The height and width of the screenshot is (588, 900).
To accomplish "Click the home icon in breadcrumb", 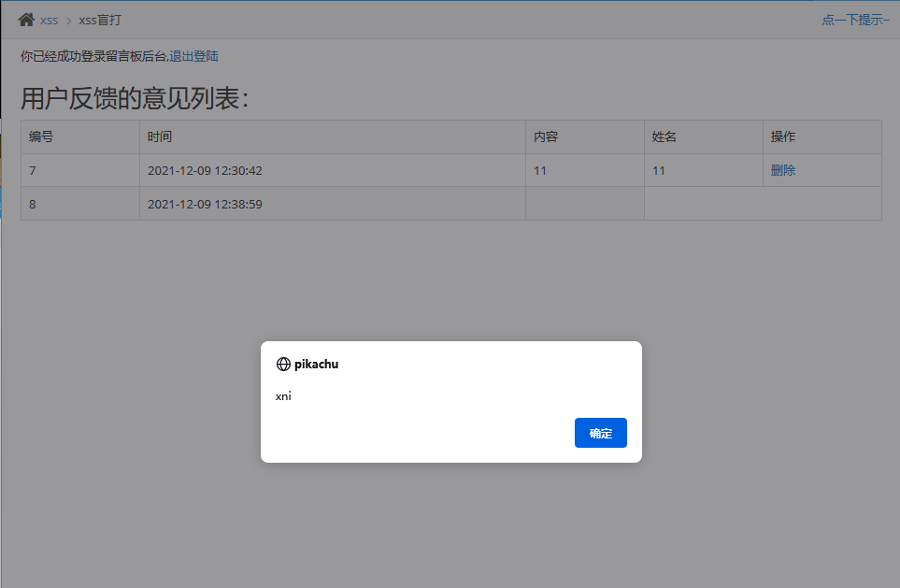I will [x=26, y=20].
